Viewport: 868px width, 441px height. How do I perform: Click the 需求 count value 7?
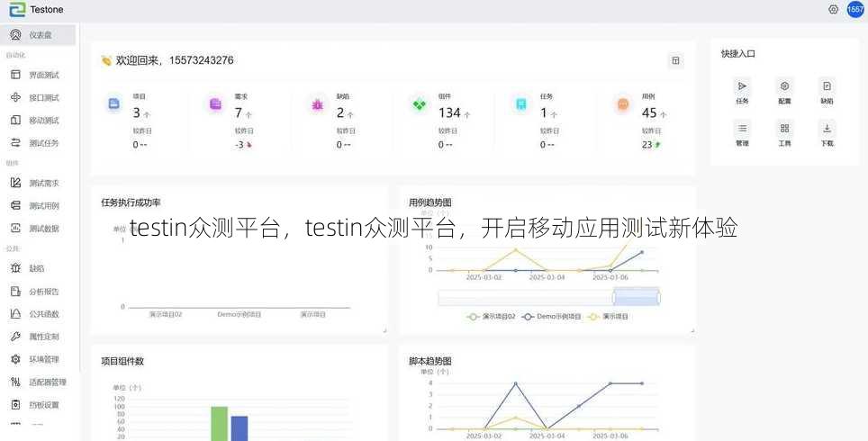pyautogui.click(x=238, y=112)
